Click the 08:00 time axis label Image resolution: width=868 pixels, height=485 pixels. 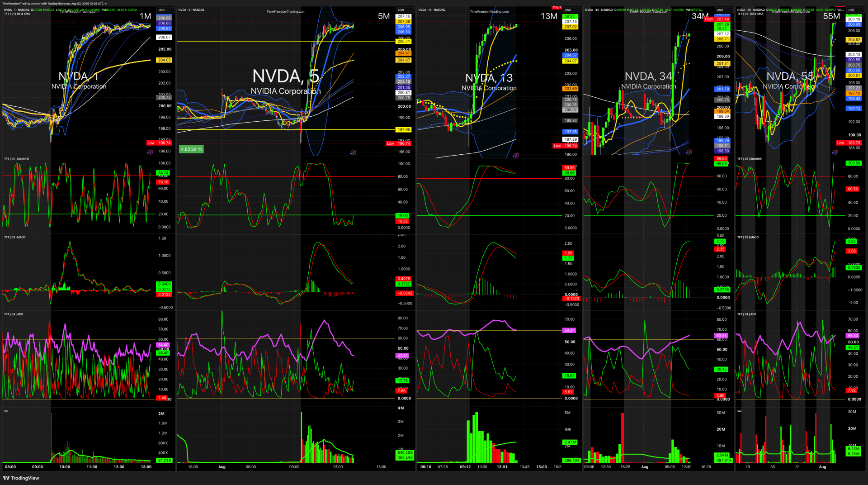click(10, 467)
